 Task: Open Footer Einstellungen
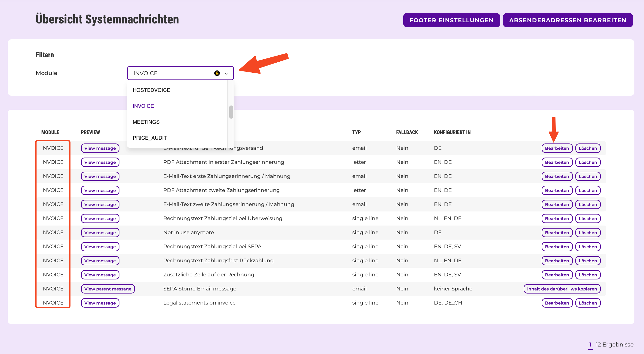[x=451, y=20]
